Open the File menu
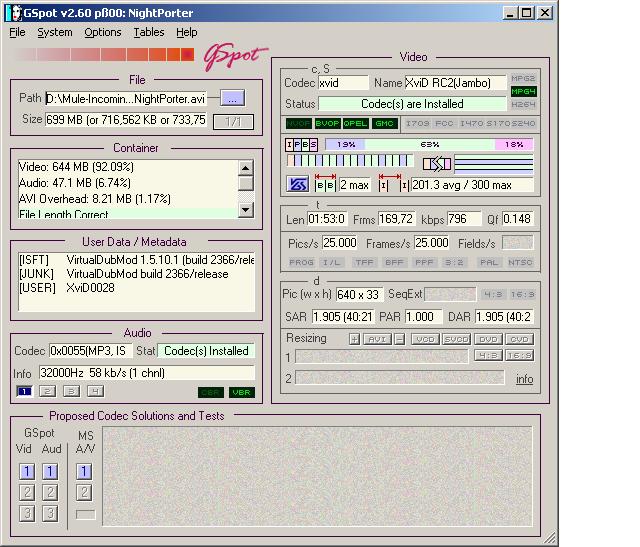The image size is (640, 547). coord(17,32)
